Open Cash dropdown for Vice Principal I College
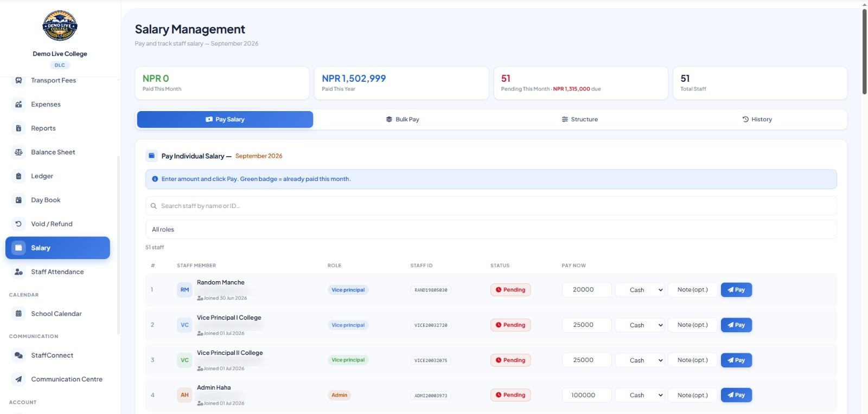 pos(641,325)
